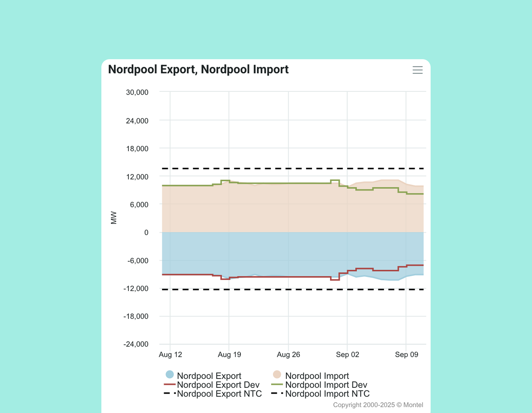The width and height of the screenshot is (532, 413).
Task: Click the 30,000 y-axis value
Action: point(137,92)
